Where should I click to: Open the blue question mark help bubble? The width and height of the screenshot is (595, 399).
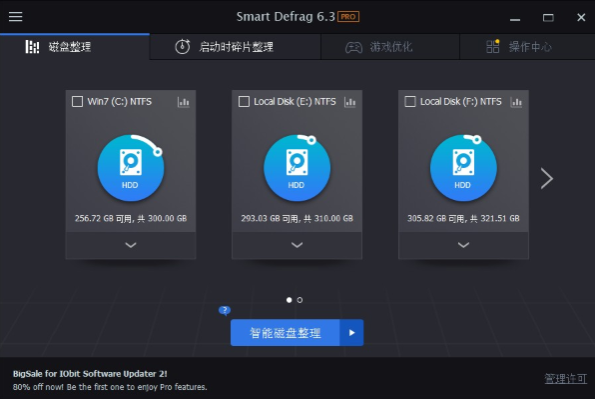click(225, 311)
